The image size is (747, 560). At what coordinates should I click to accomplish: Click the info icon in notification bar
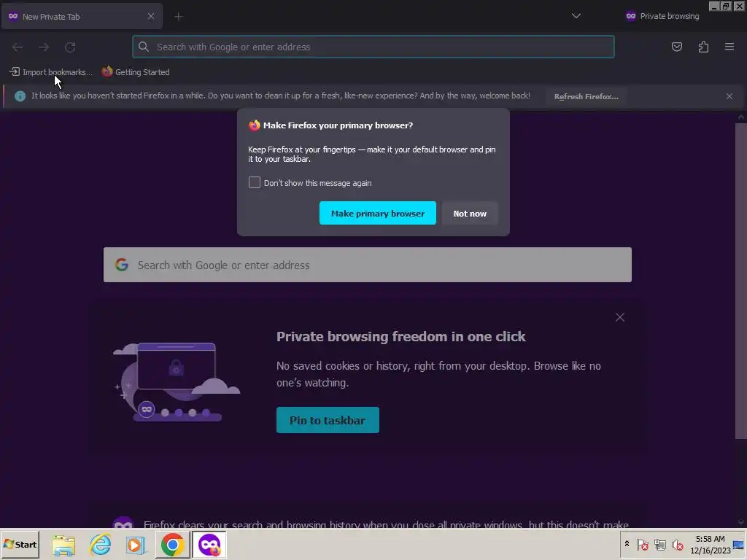(x=20, y=96)
